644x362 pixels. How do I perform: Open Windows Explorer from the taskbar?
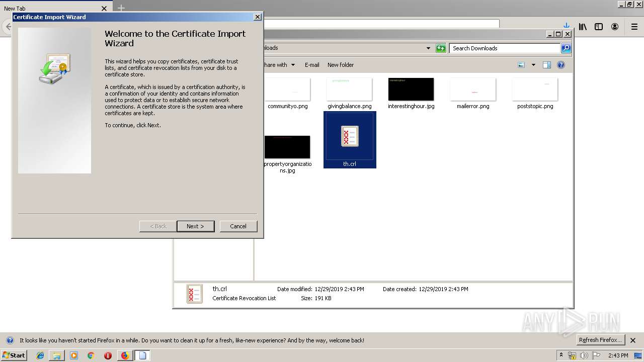[x=57, y=355]
